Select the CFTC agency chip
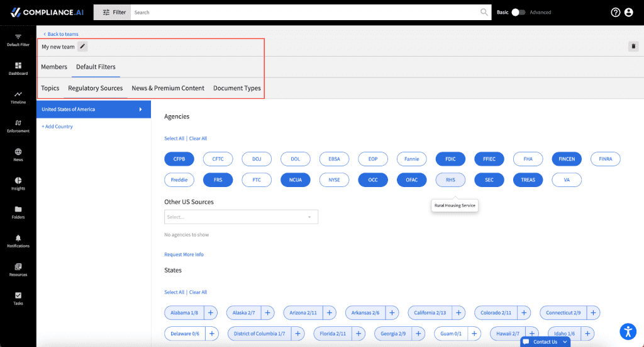Image resolution: width=644 pixels, height=347 pixels. (218, 159)
